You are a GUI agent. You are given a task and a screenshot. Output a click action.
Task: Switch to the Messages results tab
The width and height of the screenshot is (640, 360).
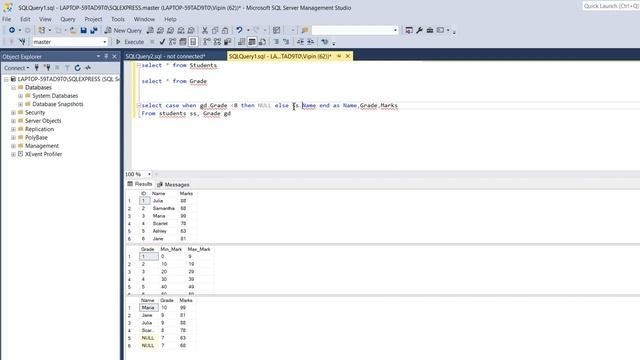pyautogui.click(x=173, y=184)
